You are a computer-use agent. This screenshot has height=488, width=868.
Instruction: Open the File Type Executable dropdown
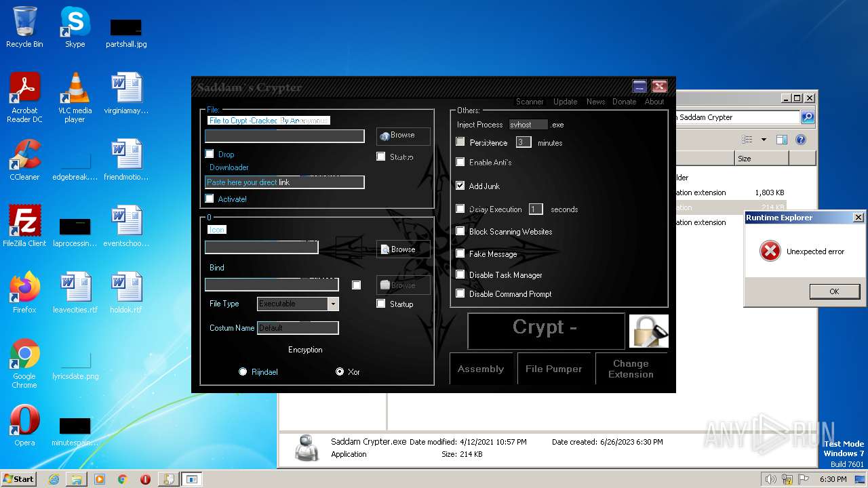click(x=332, y=304)
